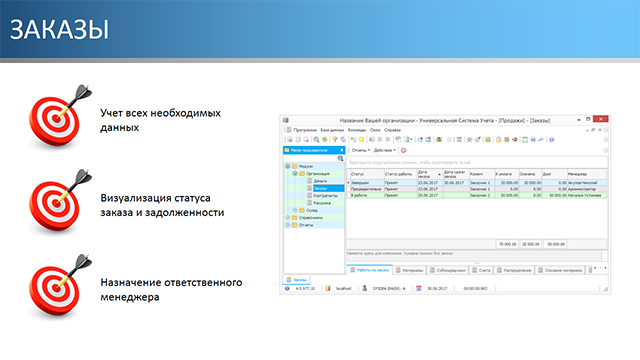
Task: Click the green refresh icon in toolbar
Action: click(x=325, y=140)
